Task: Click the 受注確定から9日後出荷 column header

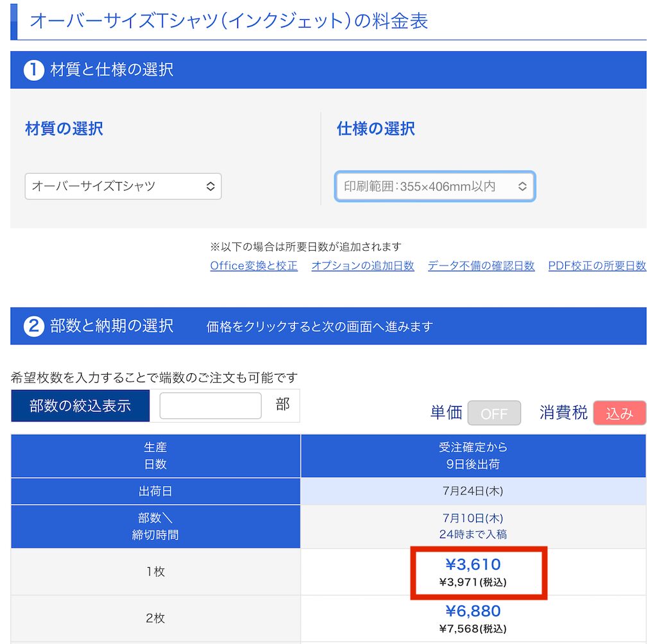Action: (x=473, y=456)
